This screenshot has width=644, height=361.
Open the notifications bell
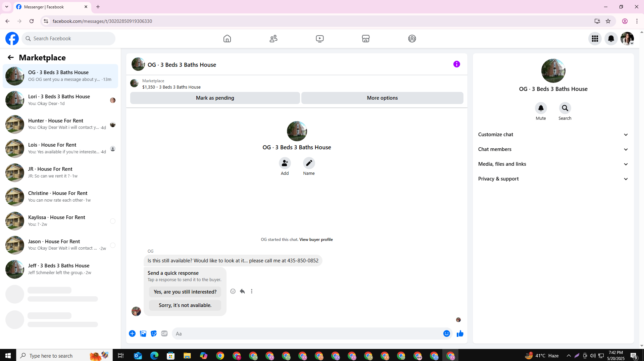click(611, 39)
